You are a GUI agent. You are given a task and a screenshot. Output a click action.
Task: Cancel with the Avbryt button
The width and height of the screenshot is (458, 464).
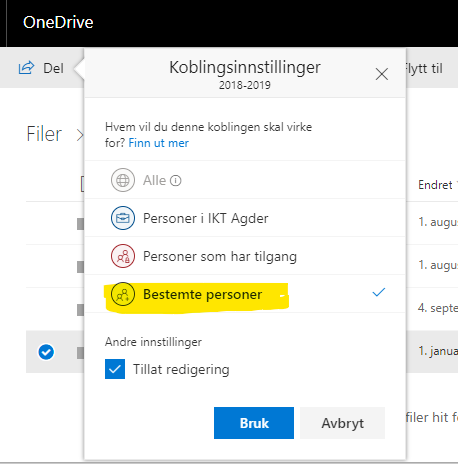pyautogui.click(x=342, y=423)
